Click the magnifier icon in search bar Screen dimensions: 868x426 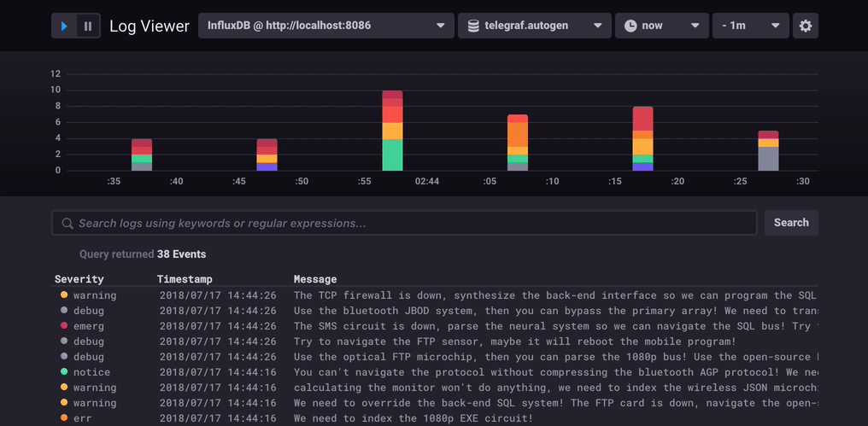point(67,224)
